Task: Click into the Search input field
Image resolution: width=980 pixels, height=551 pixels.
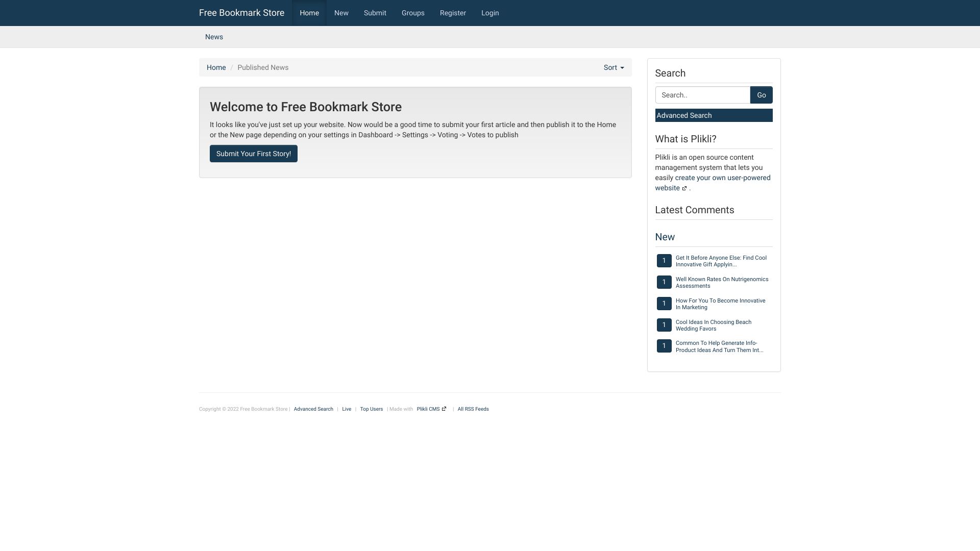Action: (702, 94)
